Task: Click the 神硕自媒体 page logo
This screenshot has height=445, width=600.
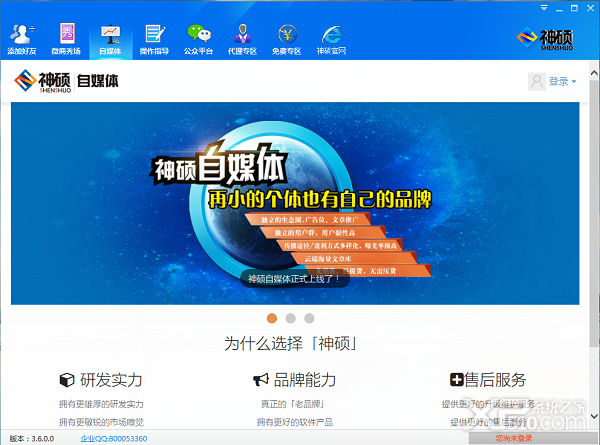Action: click(66, 81)
